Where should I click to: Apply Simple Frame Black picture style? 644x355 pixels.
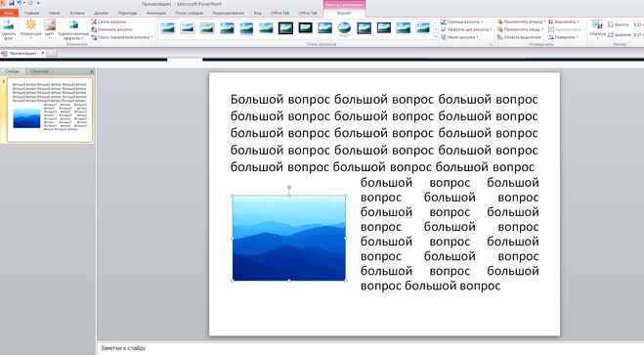pyautogui.click(x=324, y=28)
